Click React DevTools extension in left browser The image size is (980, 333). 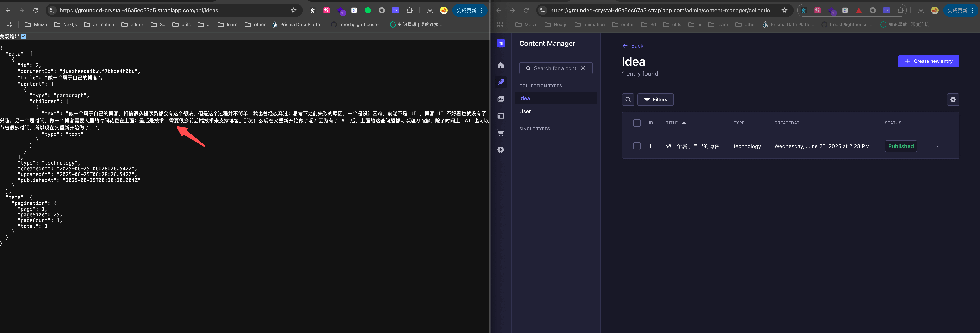313,10
